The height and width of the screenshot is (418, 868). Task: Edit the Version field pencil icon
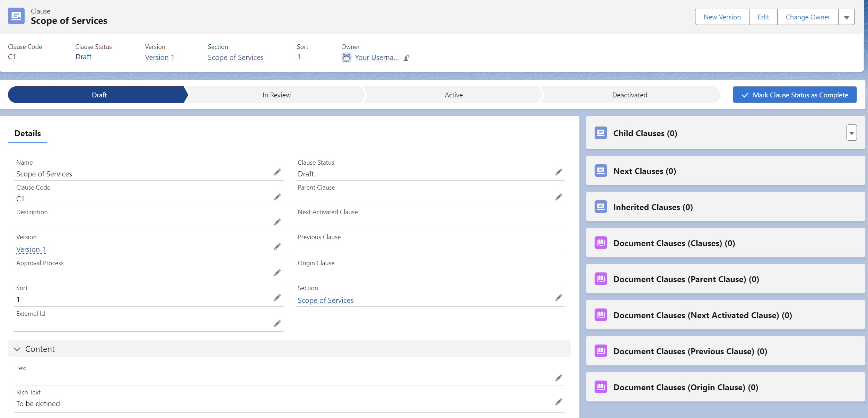(277, 247)
